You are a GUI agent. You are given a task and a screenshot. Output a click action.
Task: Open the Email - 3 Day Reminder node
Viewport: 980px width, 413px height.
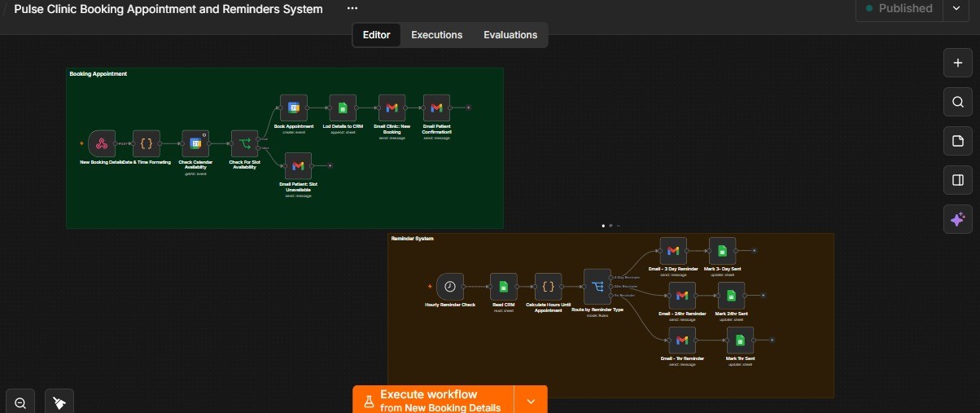click(672, 250)
